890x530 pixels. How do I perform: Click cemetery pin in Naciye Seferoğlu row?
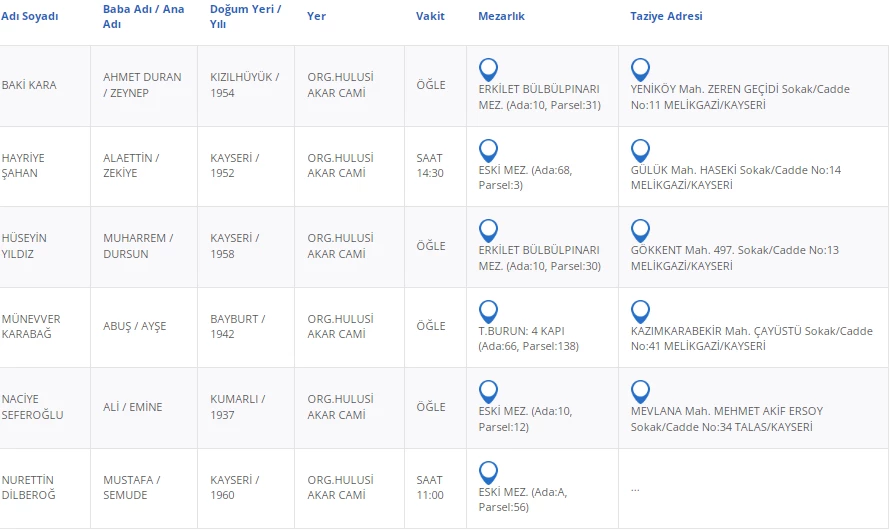click(x=488, y=392)
